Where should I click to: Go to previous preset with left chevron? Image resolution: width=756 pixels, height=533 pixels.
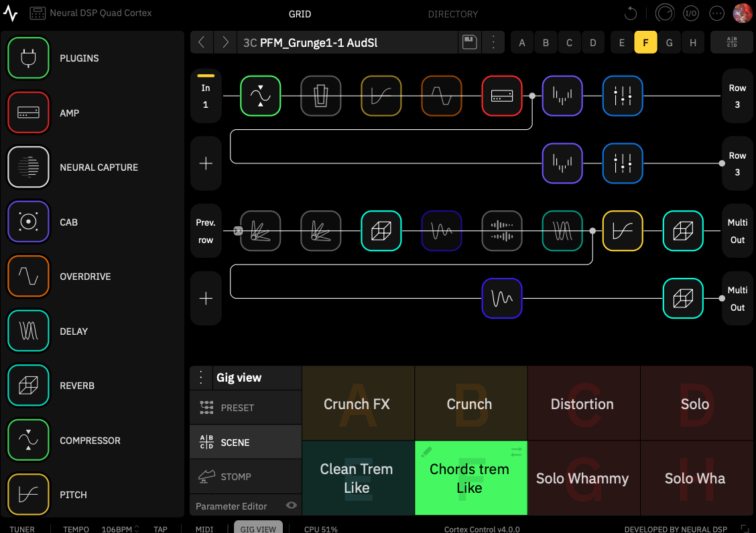point(202,42)
